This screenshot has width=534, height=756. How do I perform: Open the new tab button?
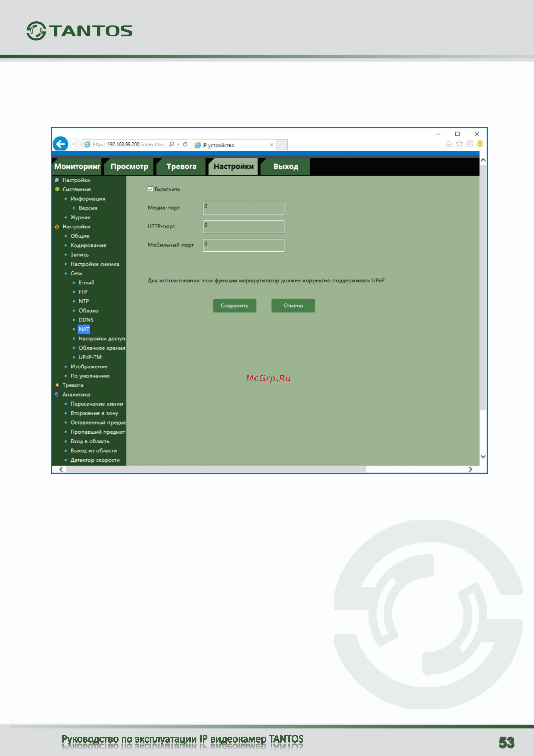click(x=282, y=145)
